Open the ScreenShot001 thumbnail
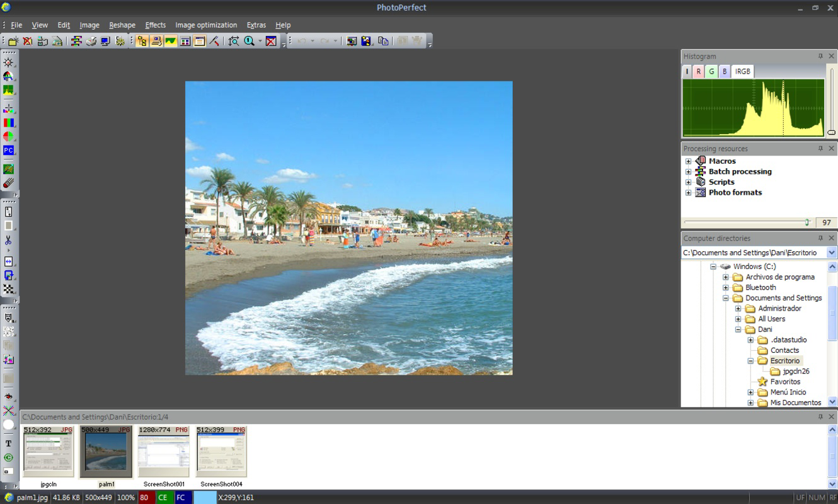Screen dimensions: 838x504 tap(163, 450)
